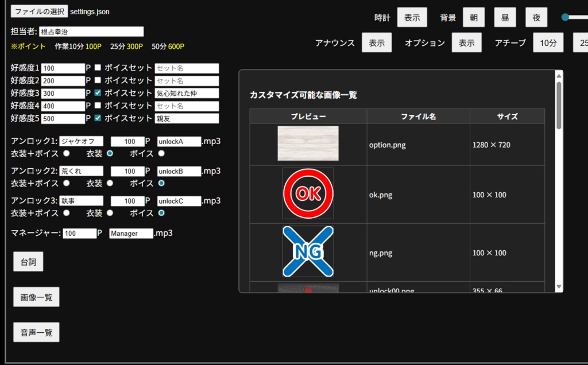This screenshot has width=588, height=365.
Task: Click the OK circle image preview
Action: (308, 193)
